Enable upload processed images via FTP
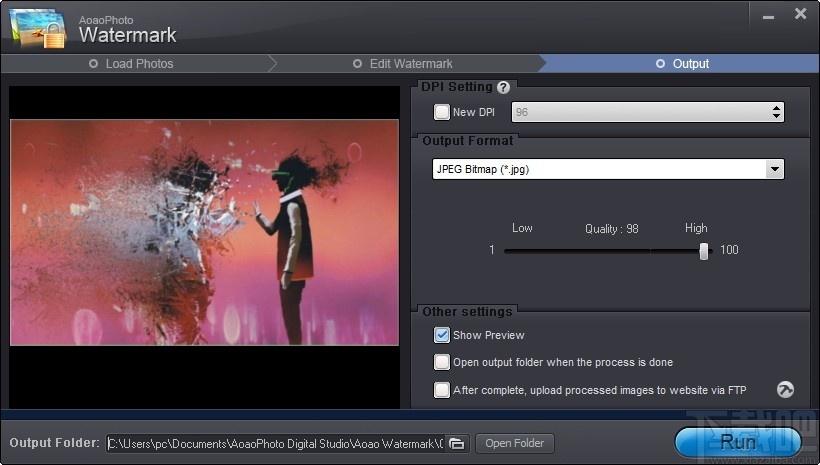820x465 pixels. click(x=441, y=390)
